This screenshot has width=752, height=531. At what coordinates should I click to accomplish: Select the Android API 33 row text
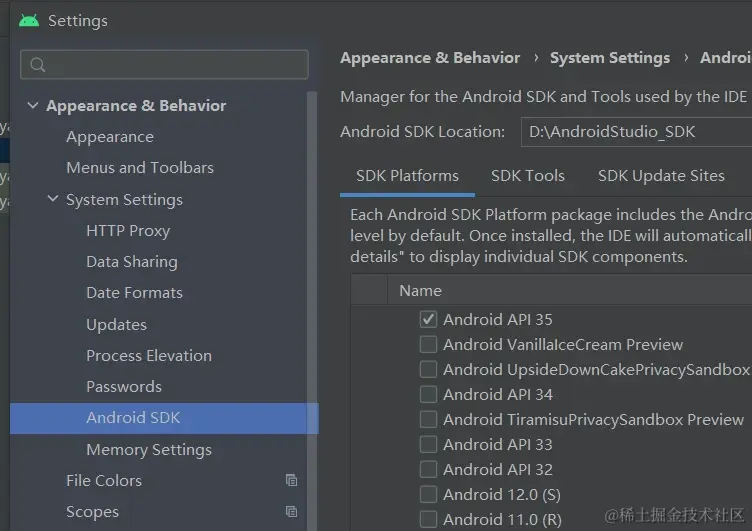coord(498,444)
